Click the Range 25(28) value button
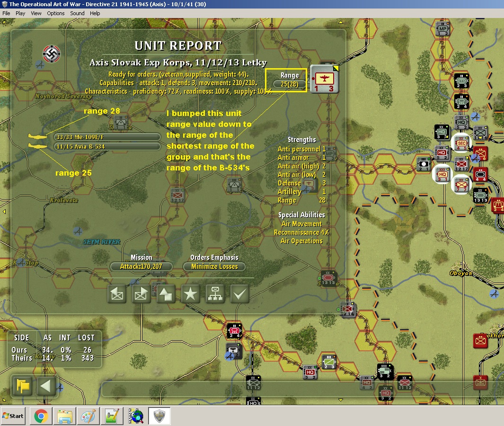This screenshot has height=426, width=504. click(289, 84)
